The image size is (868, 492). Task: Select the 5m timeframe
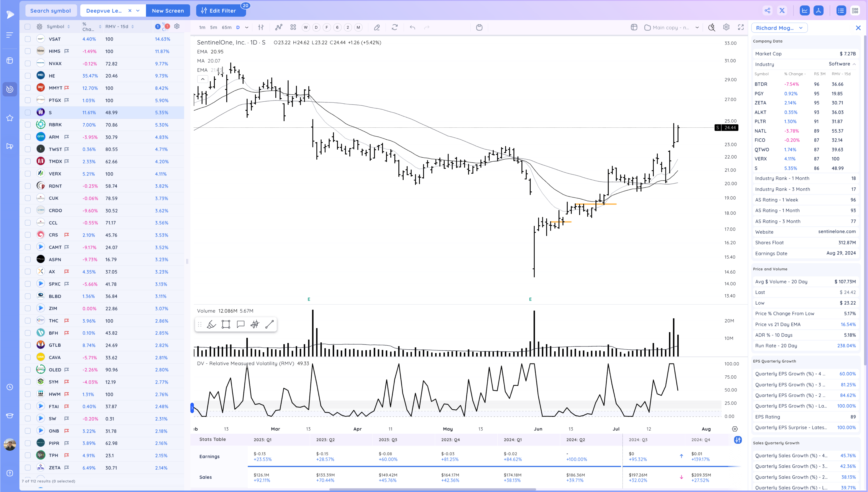click(x=213, y=28)
